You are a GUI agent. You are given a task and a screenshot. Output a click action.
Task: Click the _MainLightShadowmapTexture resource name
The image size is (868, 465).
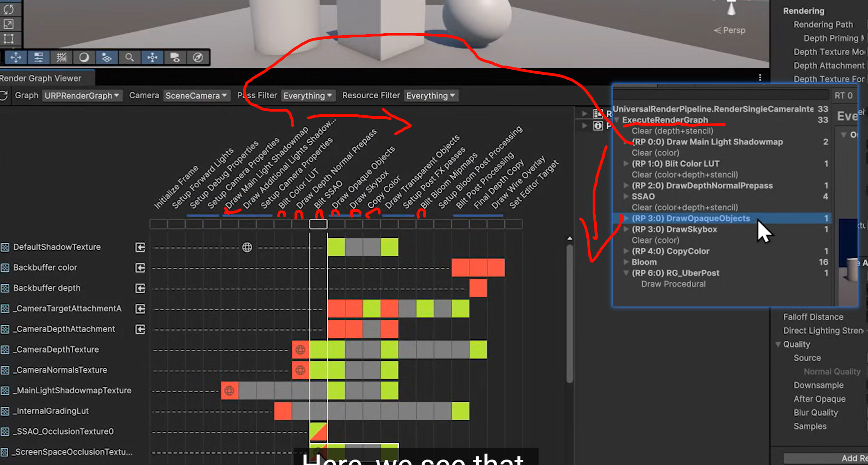72,391
